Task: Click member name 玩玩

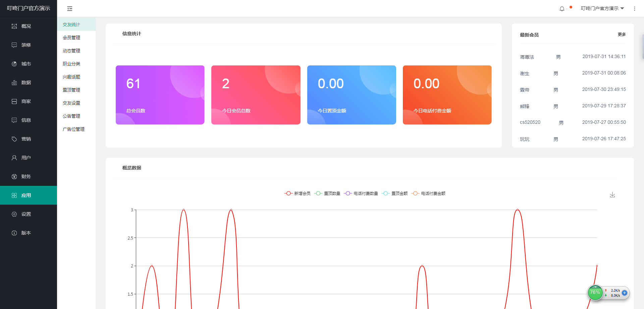Action: [x=525, y=139]
